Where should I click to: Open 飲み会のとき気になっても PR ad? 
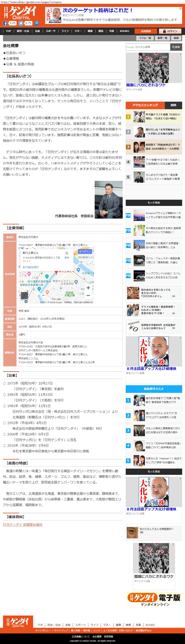click(154, 293)
